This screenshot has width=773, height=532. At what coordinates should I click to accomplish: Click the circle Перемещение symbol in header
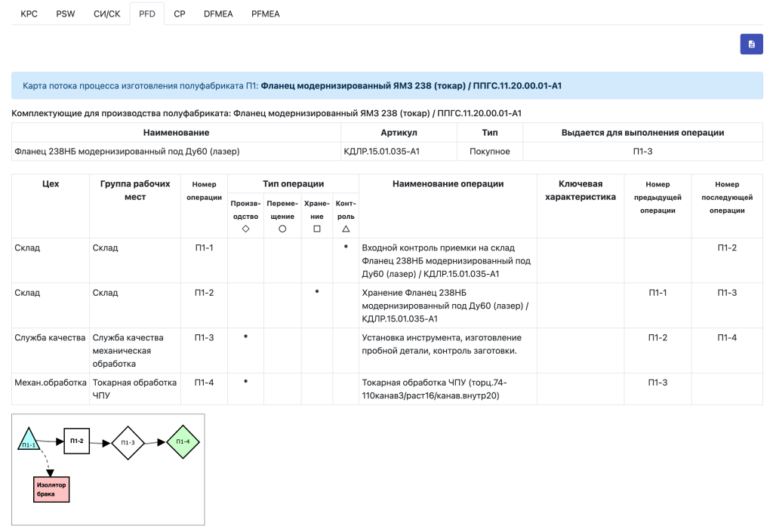pyautogui.click(x=282, y=229)
